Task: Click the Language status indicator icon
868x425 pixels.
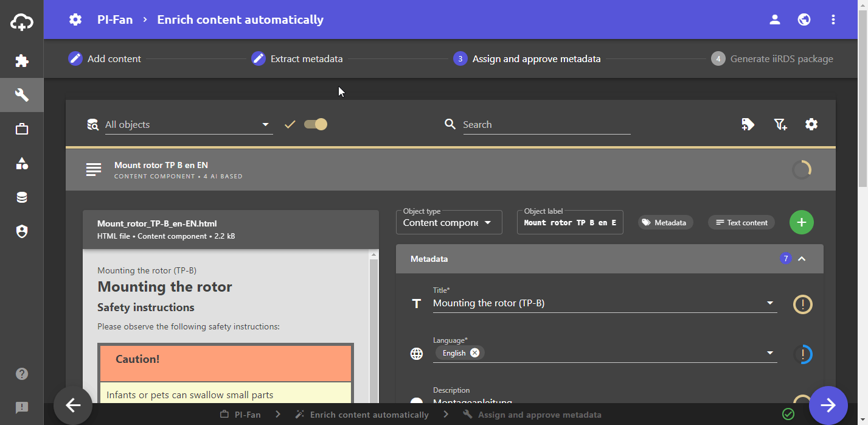Action: (803, 354)
